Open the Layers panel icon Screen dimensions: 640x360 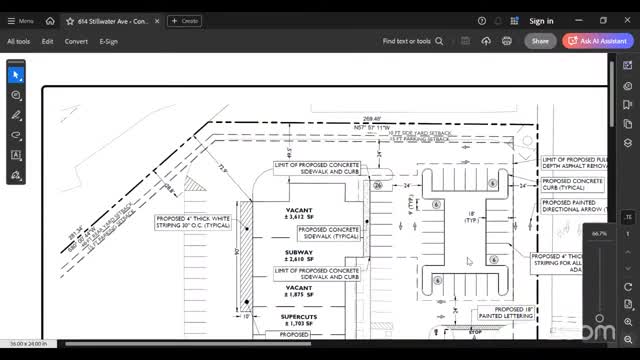point(628,143)
